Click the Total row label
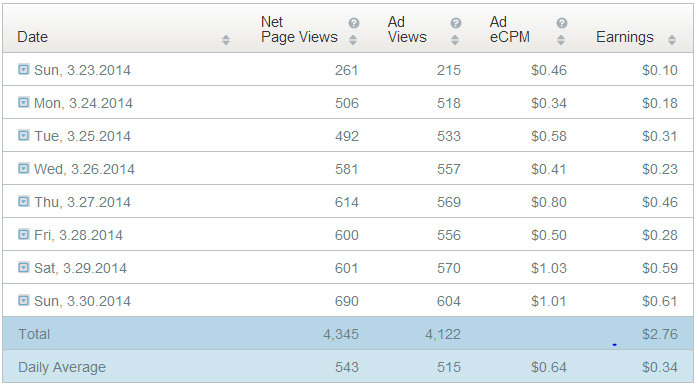Screen dimensions: 698x387 click(34, 334)
